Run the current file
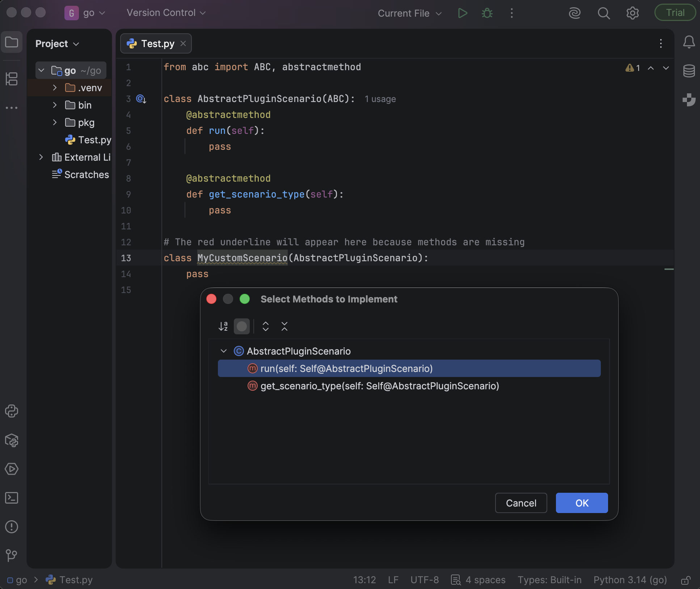This screenshot has width=700, height=589. pos(462,13)
